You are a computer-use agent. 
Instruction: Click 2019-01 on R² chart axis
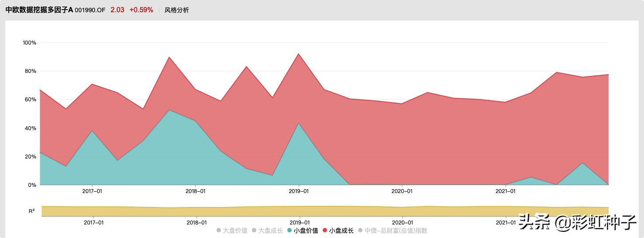(x=299, y=222)
